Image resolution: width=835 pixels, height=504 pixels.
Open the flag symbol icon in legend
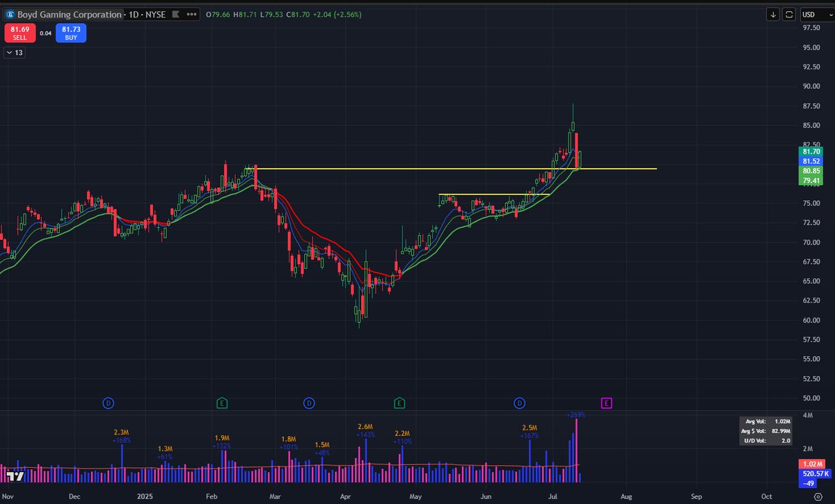[177, 15]
